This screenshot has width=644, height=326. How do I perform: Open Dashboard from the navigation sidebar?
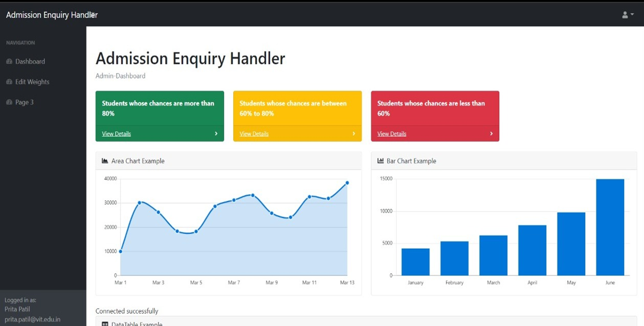pos(30,62)
